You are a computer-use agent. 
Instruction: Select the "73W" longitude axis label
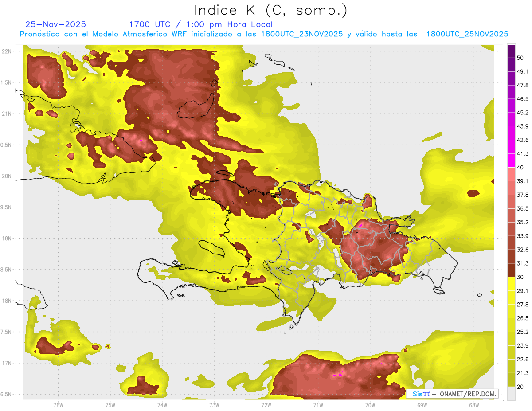pyautogui.click(x=214, y=405)
